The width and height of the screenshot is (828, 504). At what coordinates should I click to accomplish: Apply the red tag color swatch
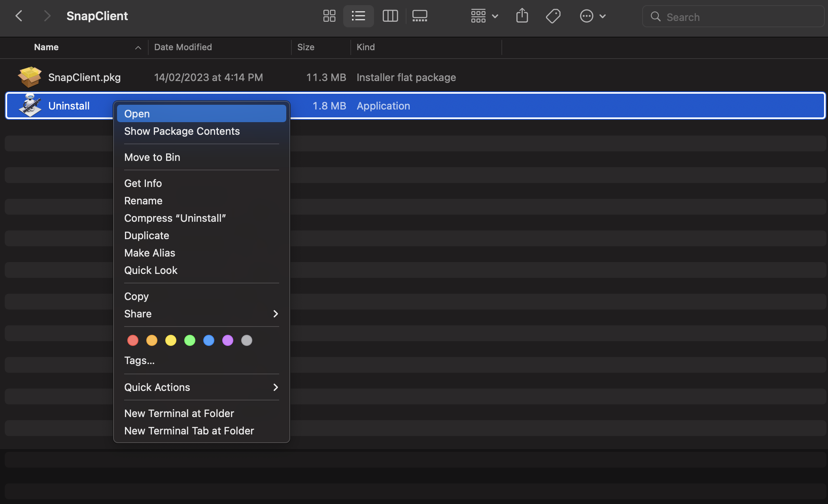click(x=132, y=340)
